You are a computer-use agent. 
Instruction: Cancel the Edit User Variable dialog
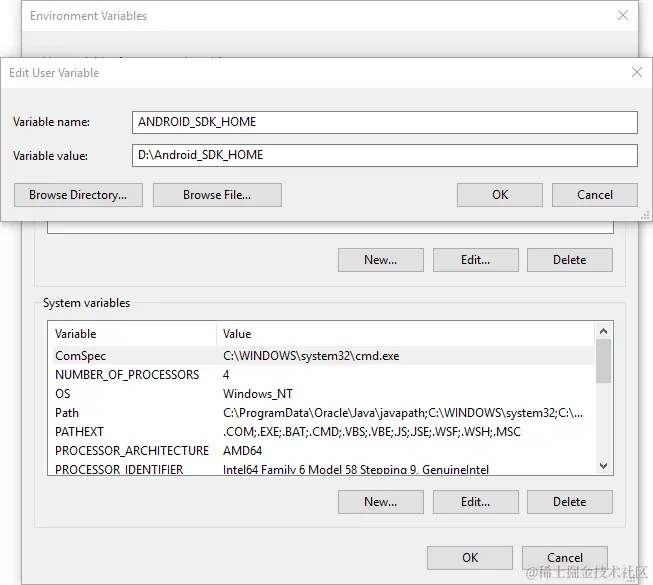(595, 195)
